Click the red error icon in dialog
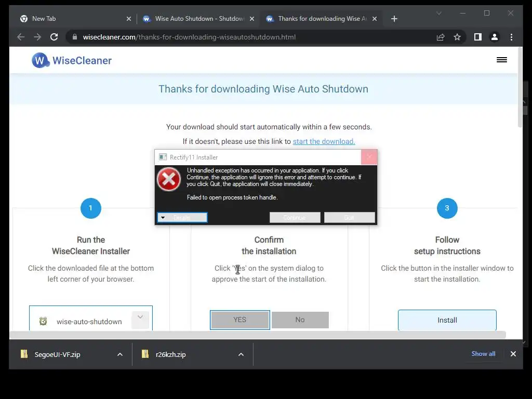The image size is (532, 399). click(169, 179)
